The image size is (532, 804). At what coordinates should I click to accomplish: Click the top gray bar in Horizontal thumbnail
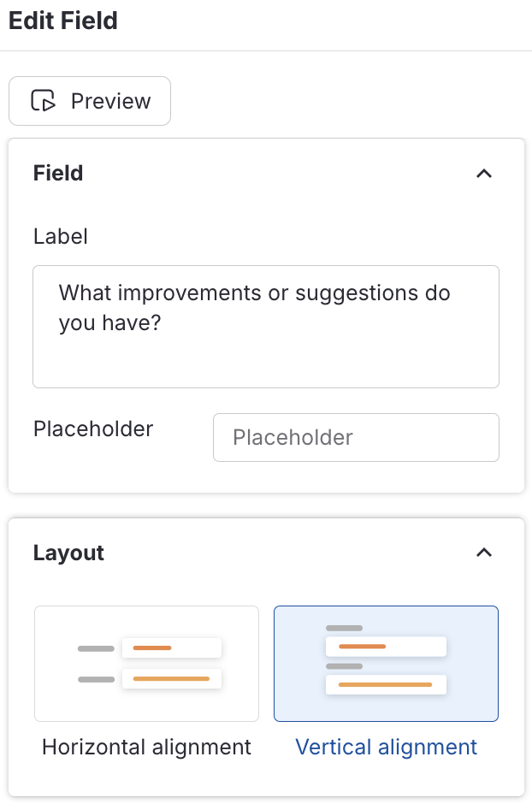pyautogui.click(x=96, y=648)
